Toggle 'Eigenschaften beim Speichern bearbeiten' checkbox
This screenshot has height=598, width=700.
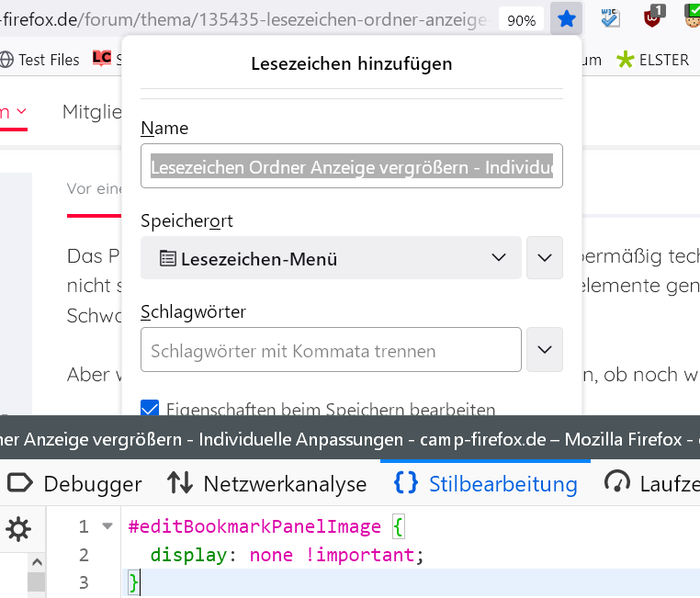tap(150, 409)
